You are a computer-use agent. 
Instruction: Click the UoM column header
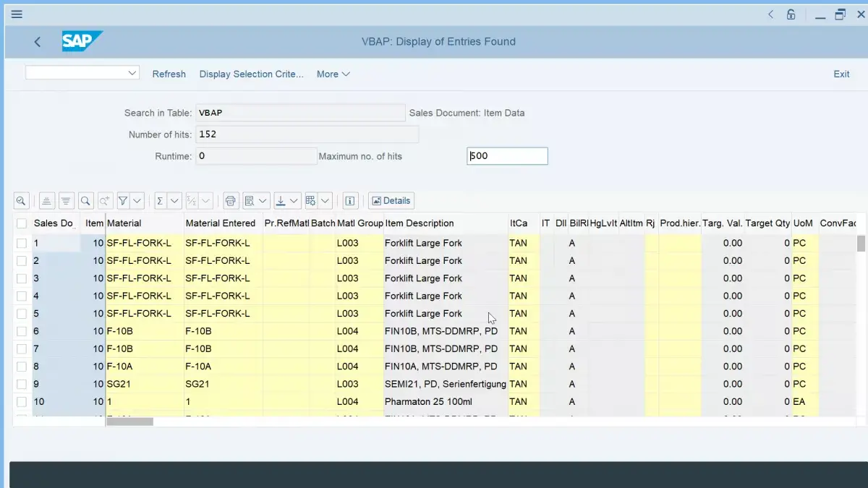[804, 223]
